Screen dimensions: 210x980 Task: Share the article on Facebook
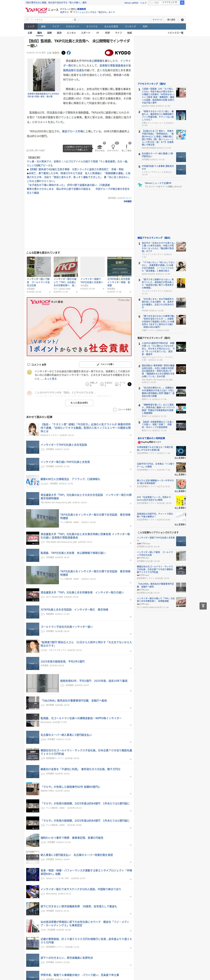coord(69,53)
